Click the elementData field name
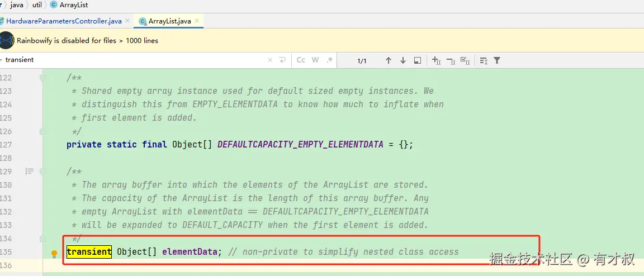The height and width of the screenshot is (276, 644). click(x=190, y=252)
